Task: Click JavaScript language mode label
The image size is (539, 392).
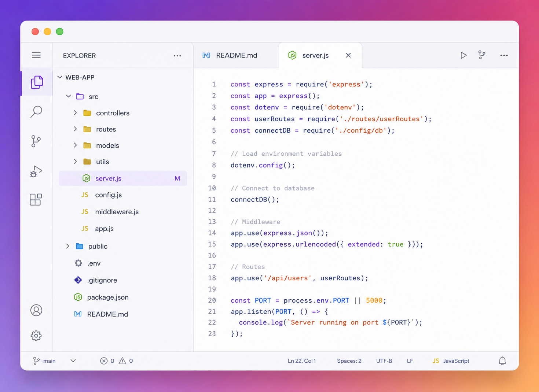Action: coord(456,361)
